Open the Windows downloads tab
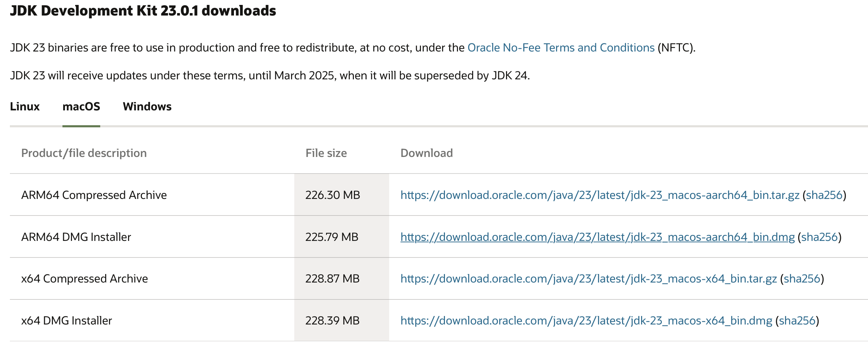 [x=147, y=107]
